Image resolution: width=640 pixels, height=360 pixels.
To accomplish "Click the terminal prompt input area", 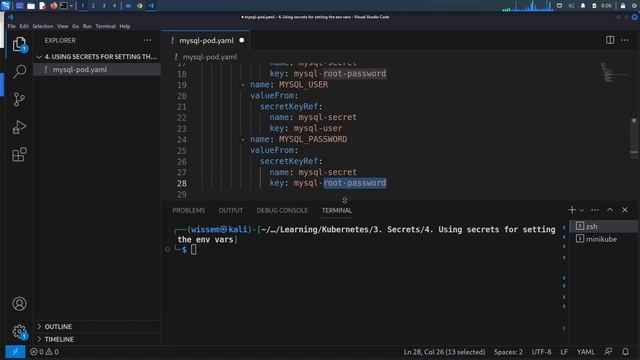I will pyautogui.click(x=193, y=249).
